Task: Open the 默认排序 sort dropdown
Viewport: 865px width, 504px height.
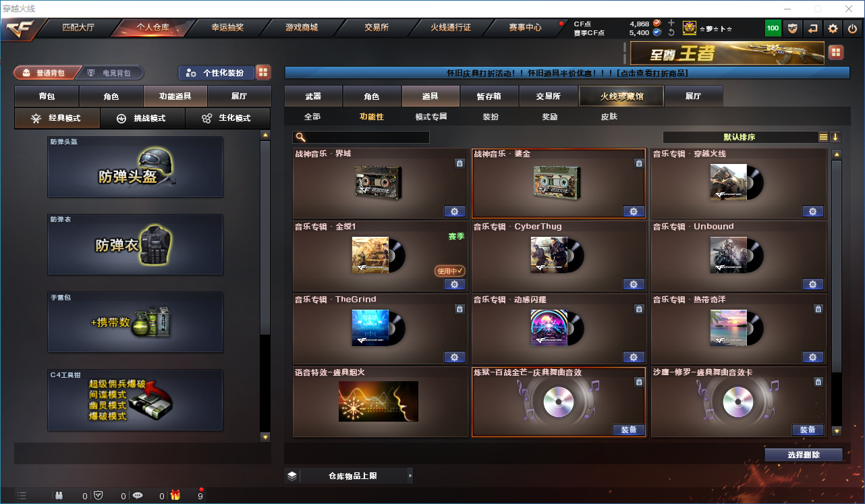Action: tap(740, 137)
